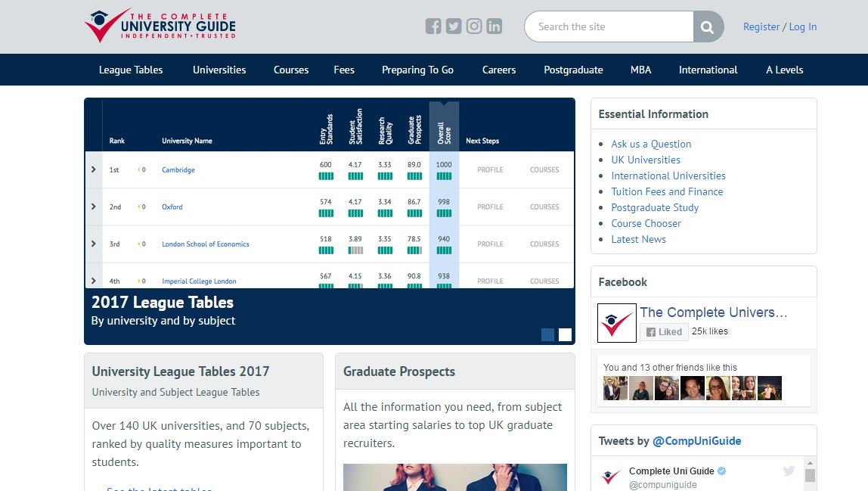Click PROFILE in the London School of Economics row
Viewport: 868px width, 491px height.
coord(491,244)
